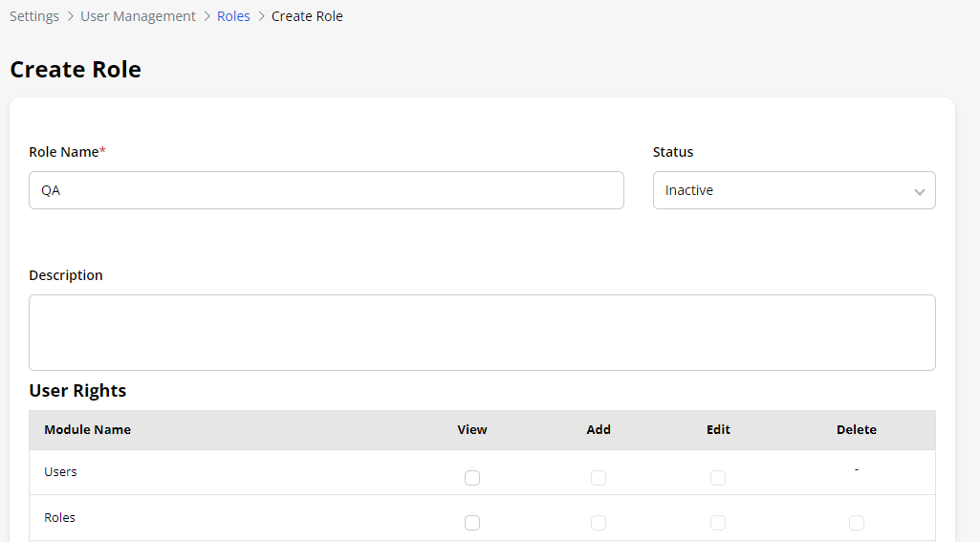Navigate back to Roles breadcrumb link
980x542 pixels.
coord(233,16)
